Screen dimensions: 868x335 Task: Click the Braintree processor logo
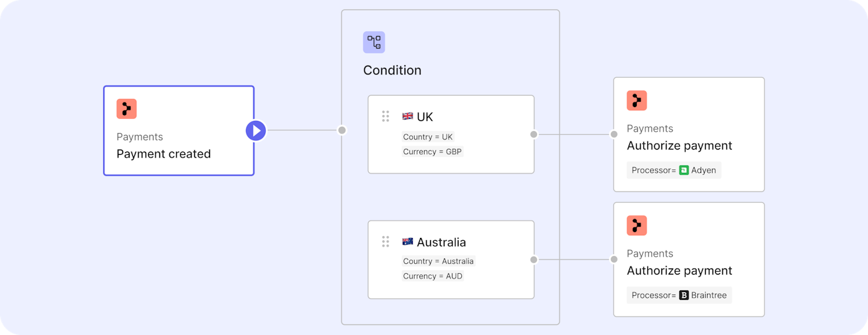click(684, 295)
